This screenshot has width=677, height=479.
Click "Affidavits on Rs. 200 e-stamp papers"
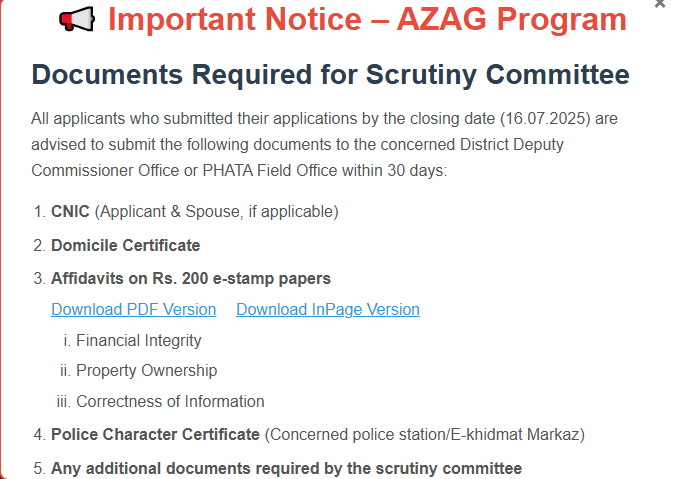pyautogui.click(x=191, y=278)
